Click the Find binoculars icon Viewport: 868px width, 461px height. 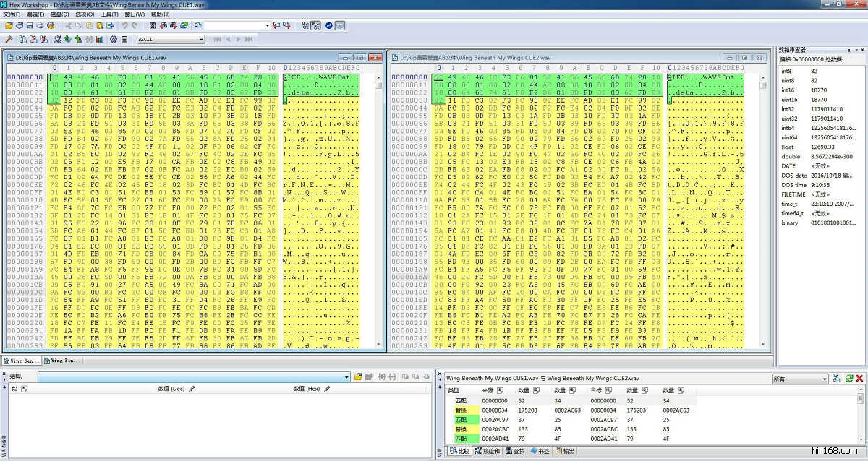coord(152,25)
